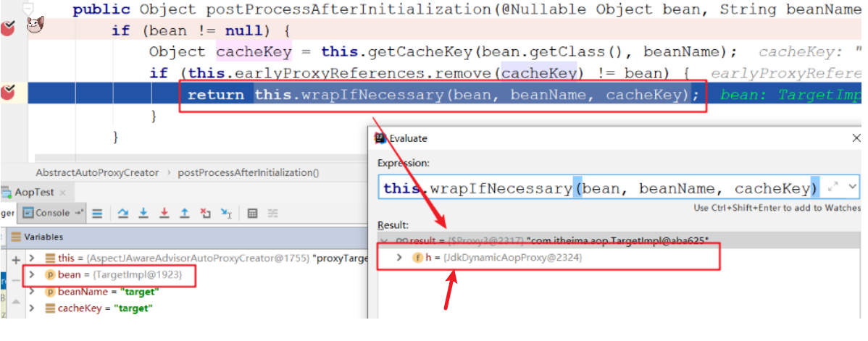Screen dimensions: 868x341
Task: Click 'Use Ctrl+Shift+Enter to add to Watches' hint
Action: tap(777, 208)
